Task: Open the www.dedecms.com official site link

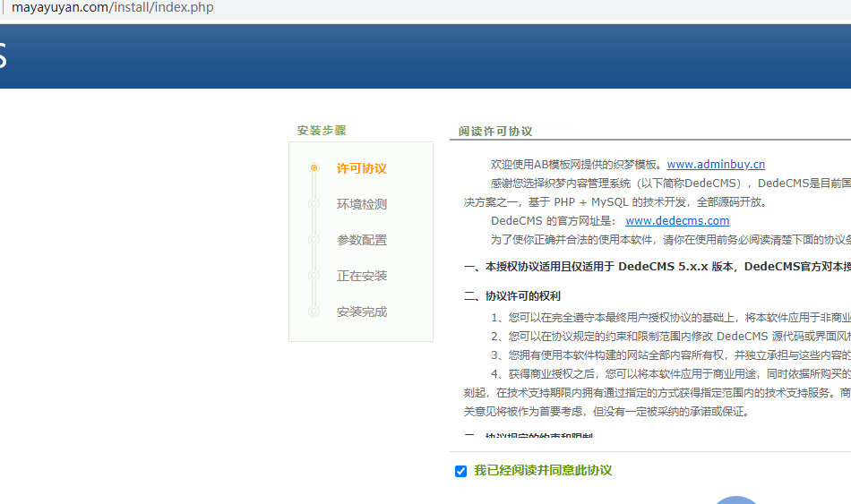Action: pos(676,220)
